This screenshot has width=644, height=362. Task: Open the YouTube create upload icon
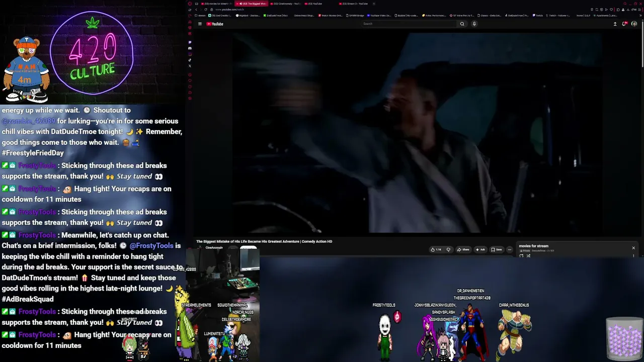(615, 24)
